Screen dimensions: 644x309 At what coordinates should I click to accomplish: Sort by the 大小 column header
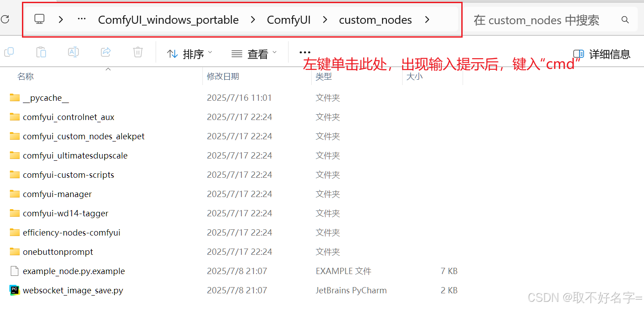tap(414, 77)
